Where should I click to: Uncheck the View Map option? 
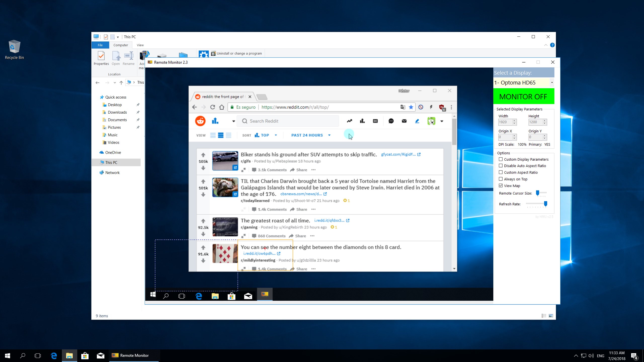coord(501,185)
